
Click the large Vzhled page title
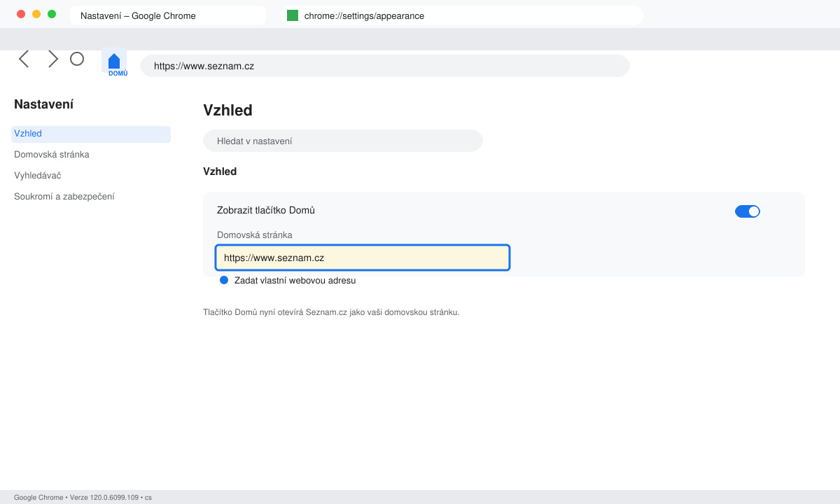[x=227, y=110]
